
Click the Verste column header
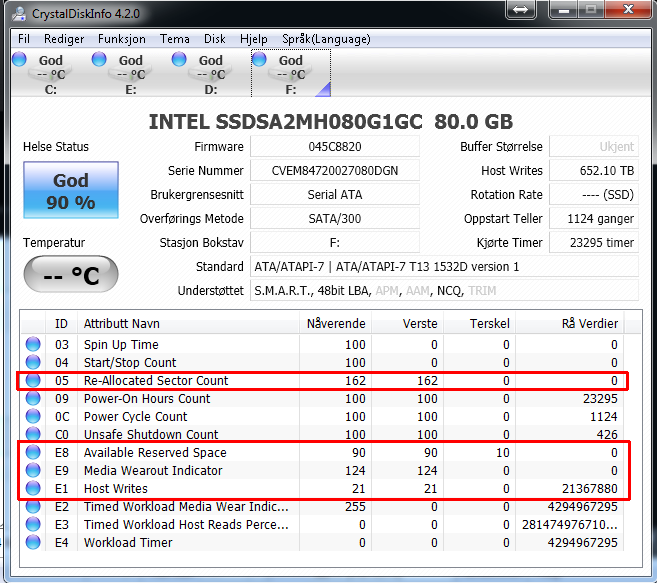(408, 324)
